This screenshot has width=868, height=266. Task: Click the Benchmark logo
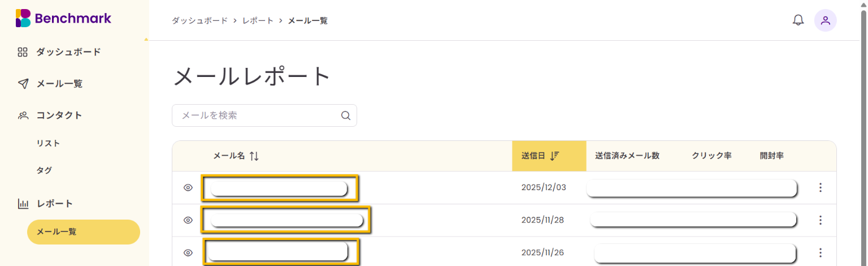(63, 18)
